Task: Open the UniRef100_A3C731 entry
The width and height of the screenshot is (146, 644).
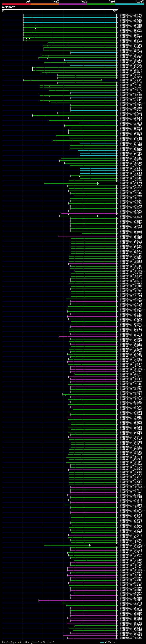Action: point(131,216)
